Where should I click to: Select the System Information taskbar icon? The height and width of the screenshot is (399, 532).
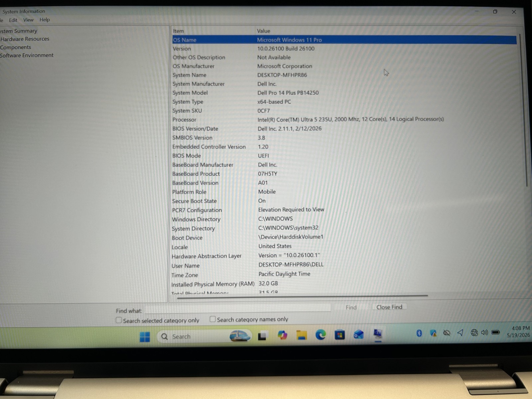click(378, 334)
